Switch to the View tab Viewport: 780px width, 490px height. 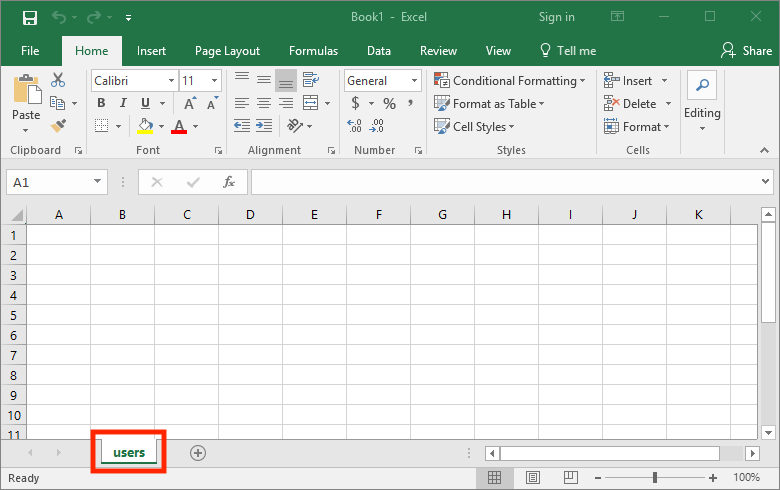point(498,51)
